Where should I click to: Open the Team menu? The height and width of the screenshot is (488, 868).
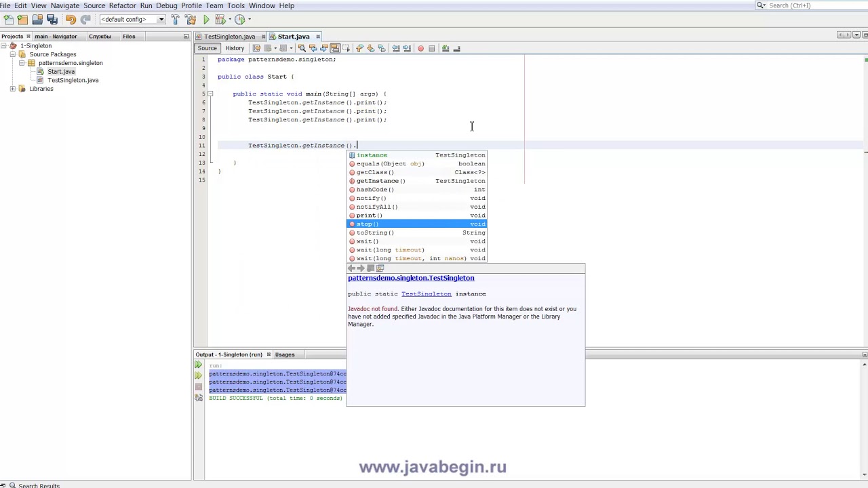pos(214,5)
